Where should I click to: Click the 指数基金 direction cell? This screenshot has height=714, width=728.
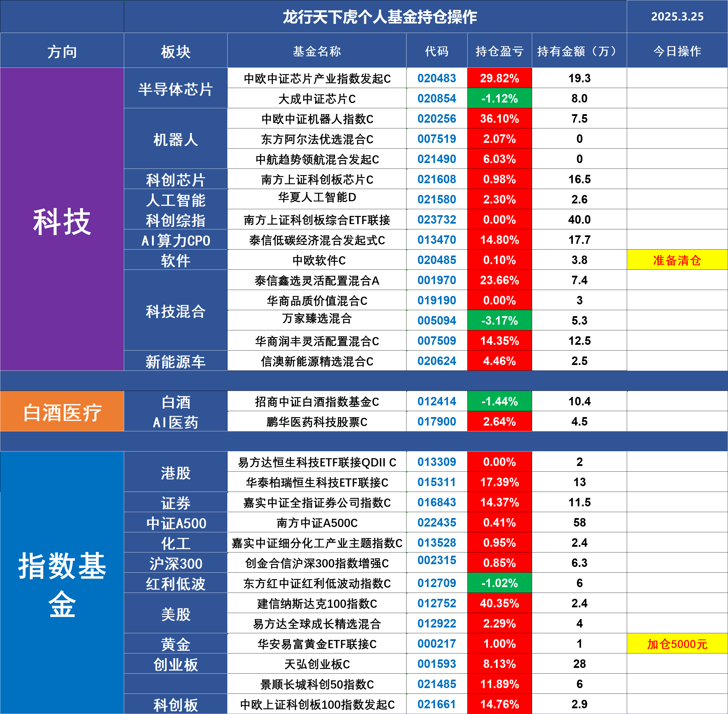coord(62,583)
